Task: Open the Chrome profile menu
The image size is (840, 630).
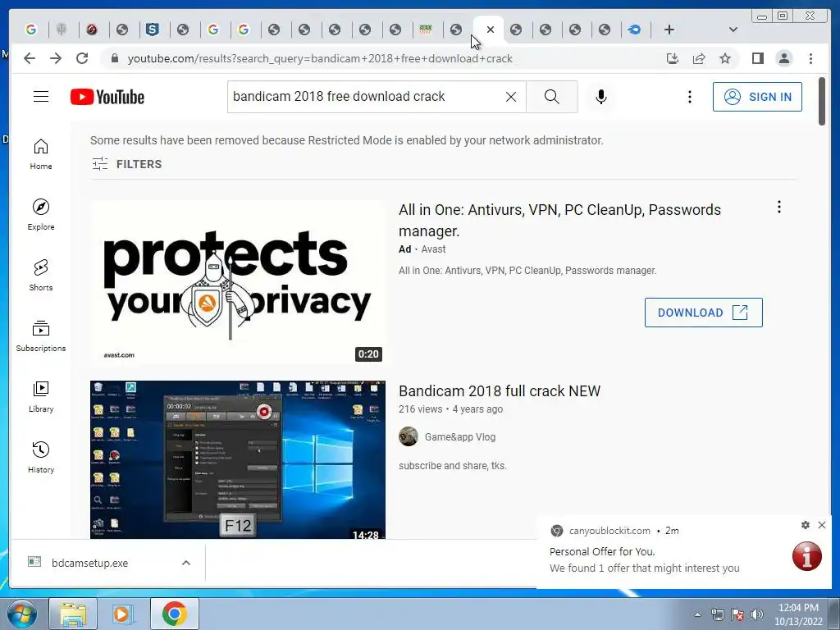Action: 783,58
